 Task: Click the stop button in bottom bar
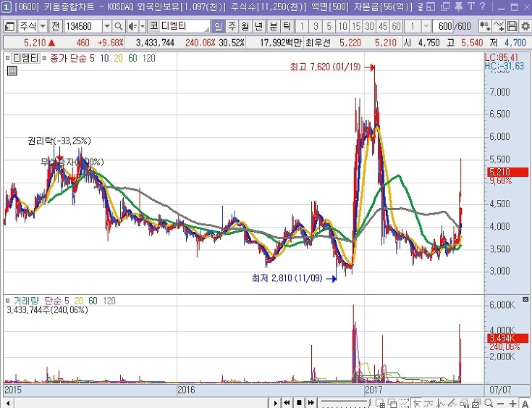pos(299,403)
